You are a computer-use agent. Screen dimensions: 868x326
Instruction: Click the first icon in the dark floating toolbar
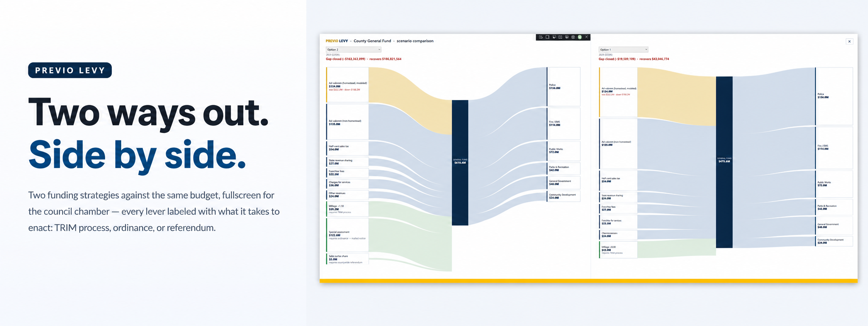pos(541,37)
